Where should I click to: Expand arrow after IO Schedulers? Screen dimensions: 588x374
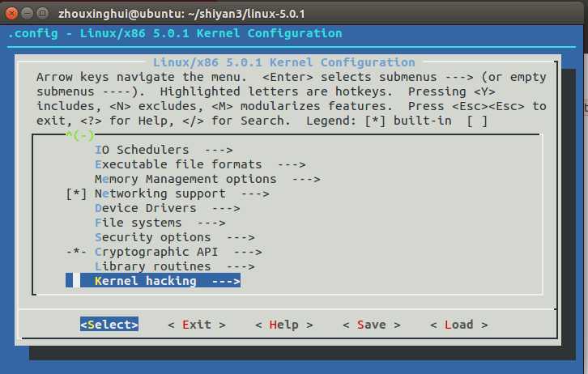tap(219, 151)
